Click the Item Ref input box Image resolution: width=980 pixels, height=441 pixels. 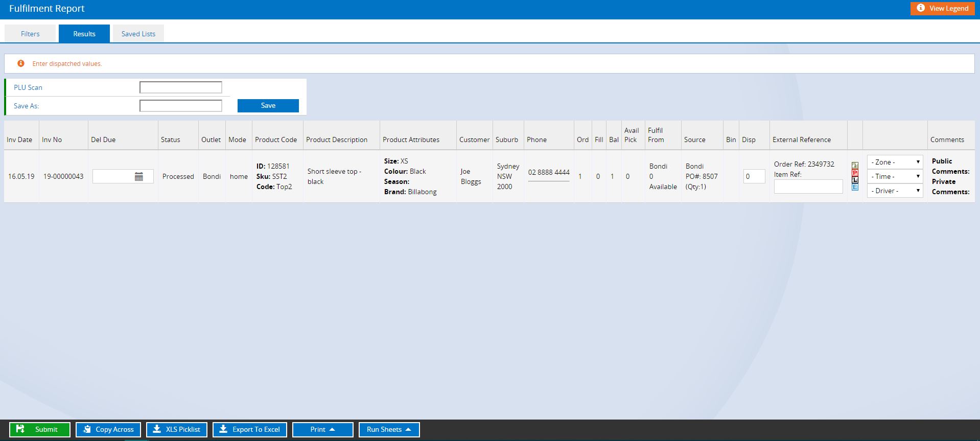point(808,187)
